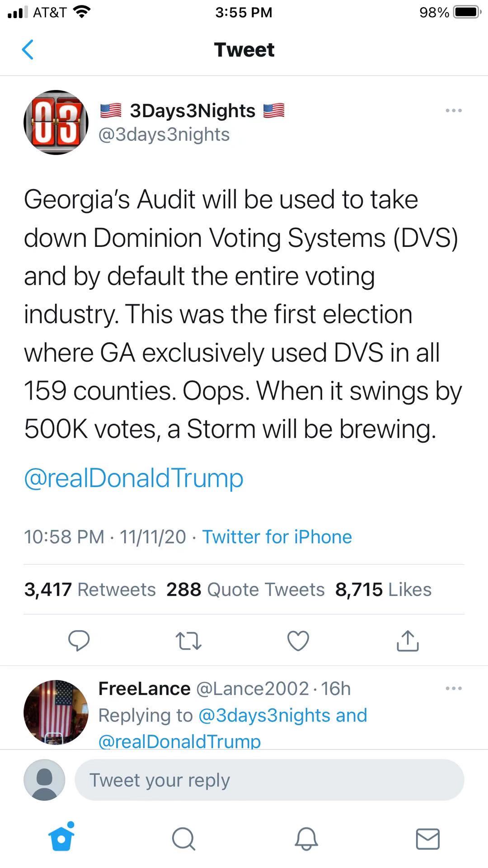Image resolution: width=488 pixels, height=868 pixels.
Task: Tap the Tweet your reply field
Action: pos(269,780)
